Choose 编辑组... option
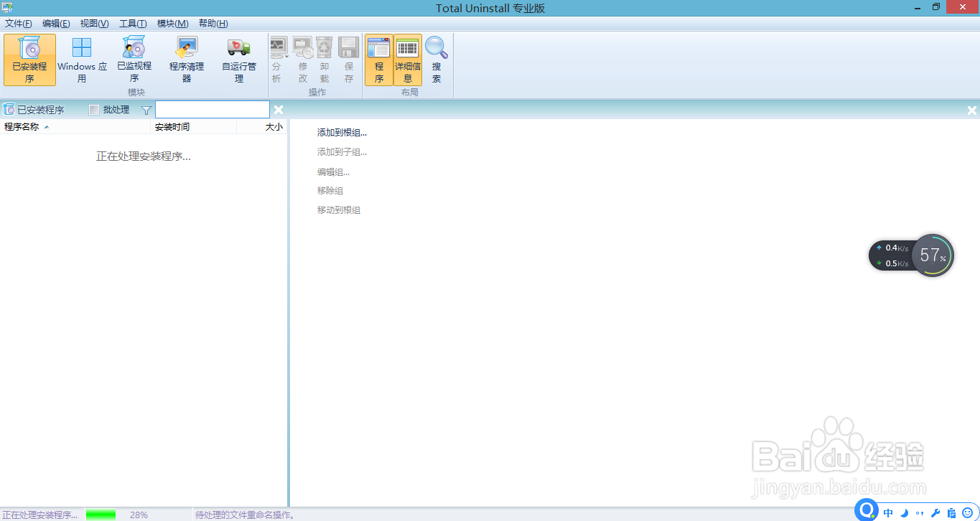Viewport: 980px width, 521px height. click(x=334, y=172)
